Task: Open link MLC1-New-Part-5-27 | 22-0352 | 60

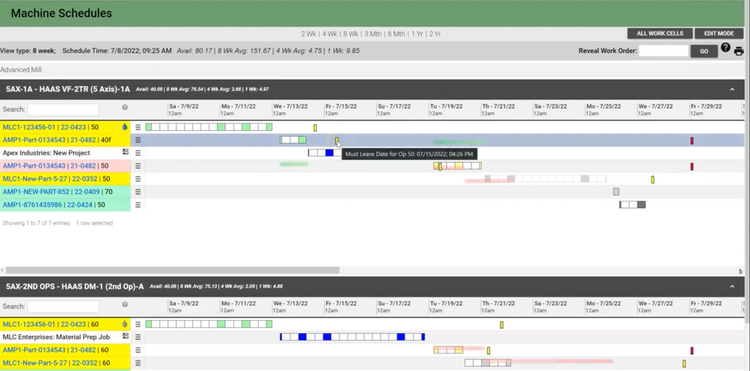Action: click(x=56, y=363)
